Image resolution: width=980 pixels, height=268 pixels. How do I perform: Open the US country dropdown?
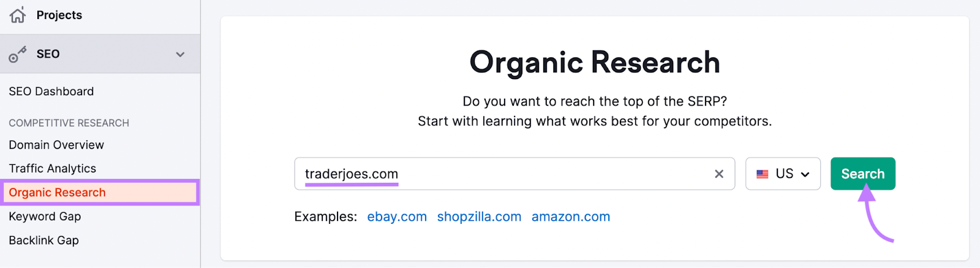(x=783, y=174)
